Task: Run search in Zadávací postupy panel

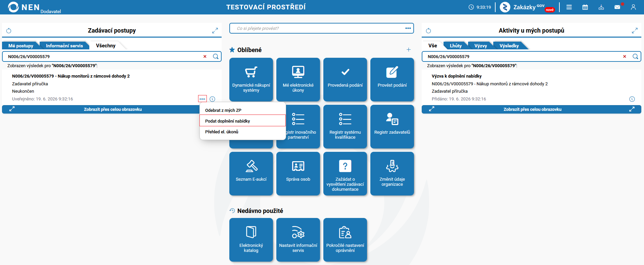Action: point(216,56)
